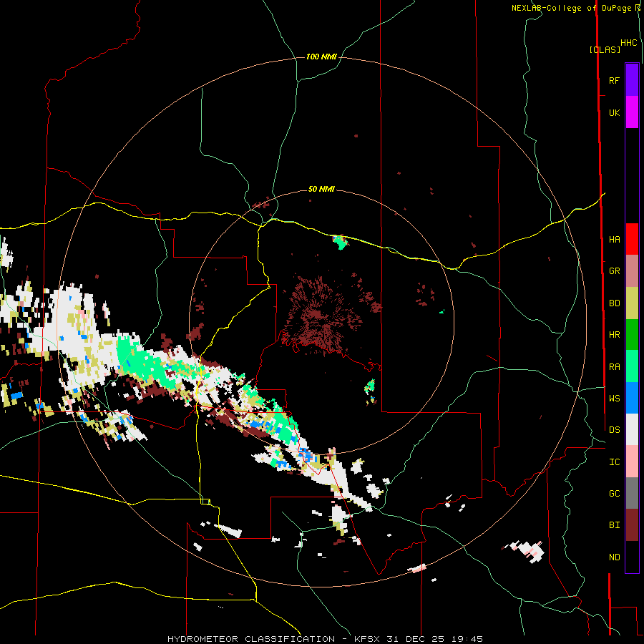Click the RF legend label
This screenshot has height=644, width=644.
pos(614,80)
